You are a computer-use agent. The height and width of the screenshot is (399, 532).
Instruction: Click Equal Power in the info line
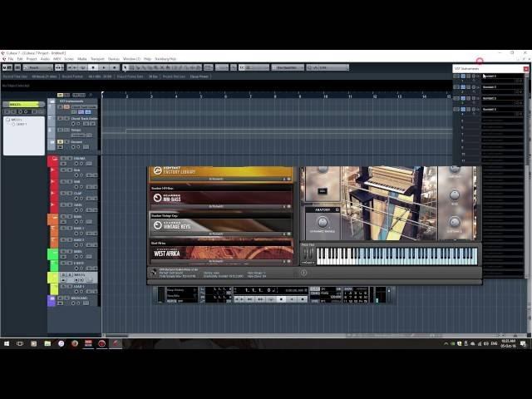pos(199,76)
